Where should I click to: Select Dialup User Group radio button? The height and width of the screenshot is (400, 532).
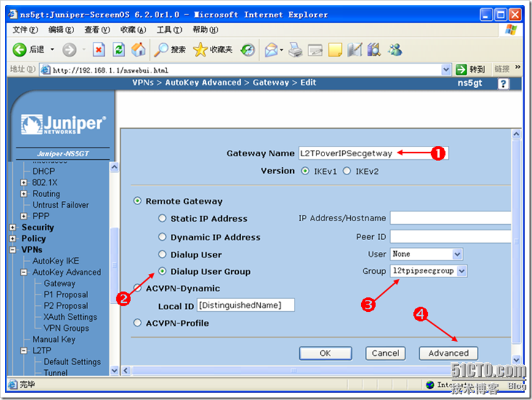pos(162,271)
